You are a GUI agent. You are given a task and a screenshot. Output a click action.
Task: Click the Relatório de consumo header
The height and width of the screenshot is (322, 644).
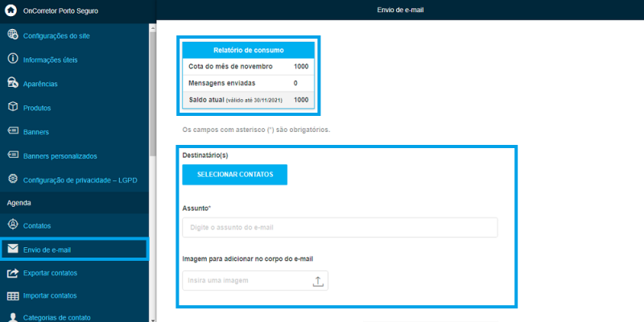(249, 50)
